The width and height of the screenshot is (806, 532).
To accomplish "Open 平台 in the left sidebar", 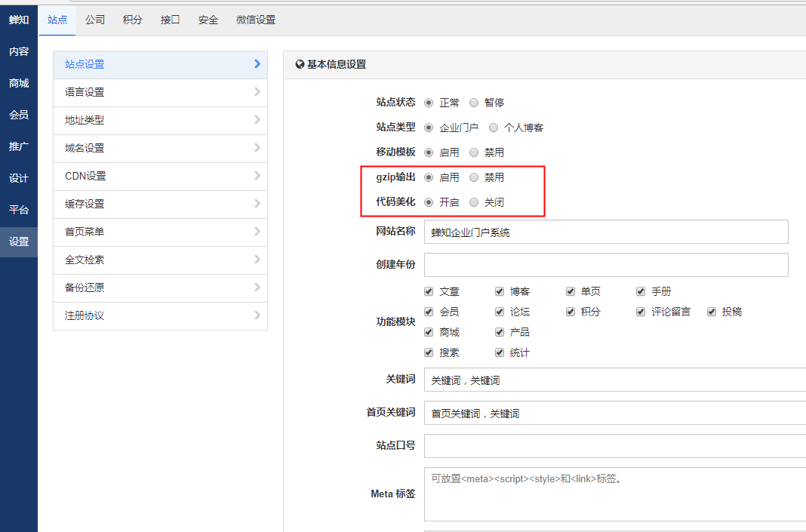I will point(19,210).
